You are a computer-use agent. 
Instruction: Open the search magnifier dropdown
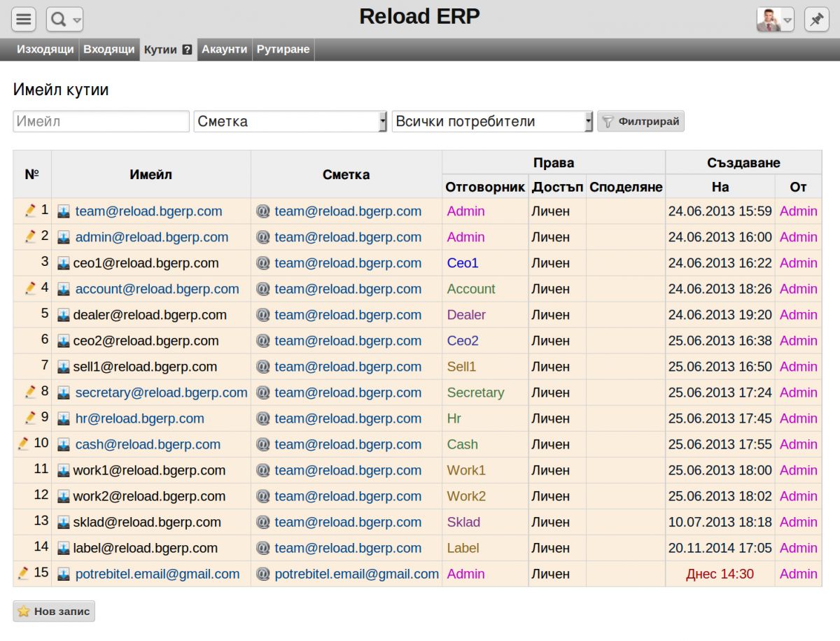click(x=65, y=20)
